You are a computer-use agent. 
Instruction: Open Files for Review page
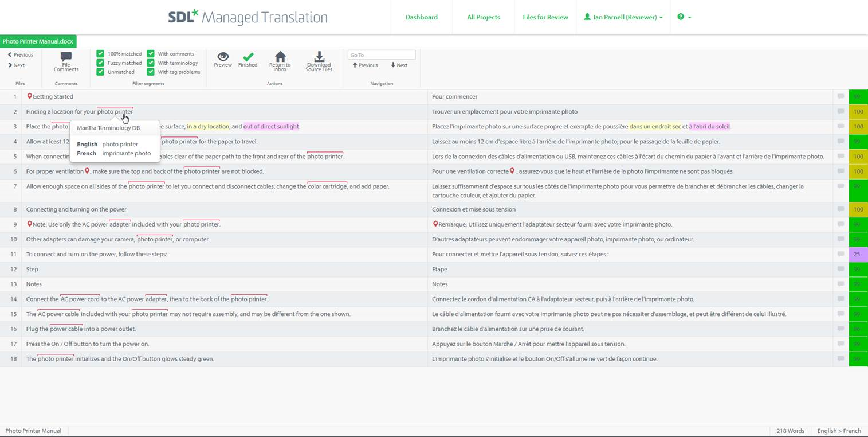(545, 17)
